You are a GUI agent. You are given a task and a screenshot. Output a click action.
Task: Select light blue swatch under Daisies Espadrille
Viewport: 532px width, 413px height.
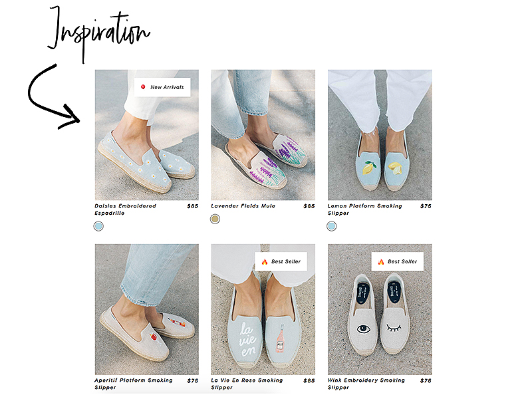[x=98, y=226]
